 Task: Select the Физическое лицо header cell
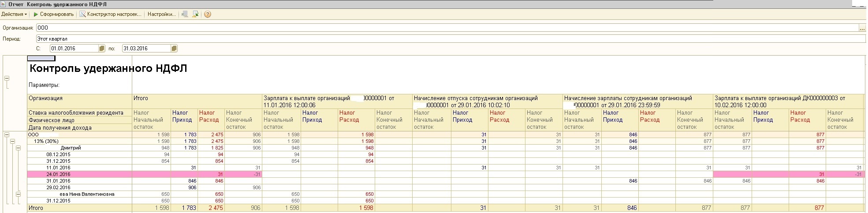[x=80, y=120]
